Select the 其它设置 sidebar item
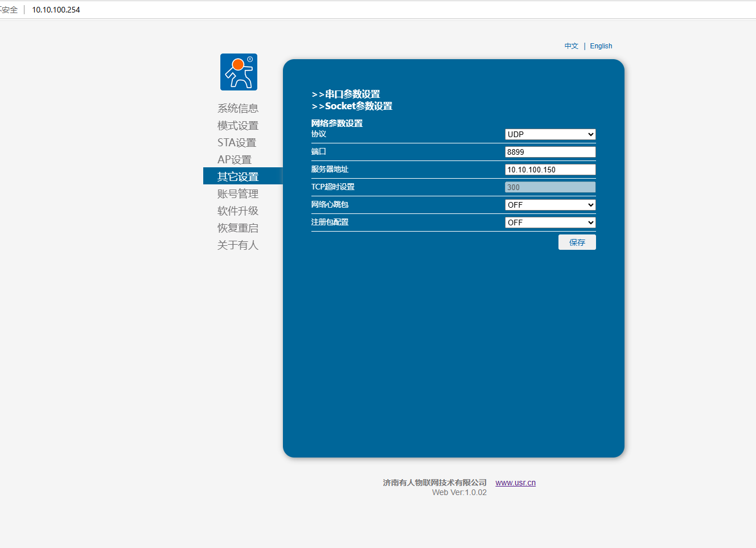The height and width of the screenshot is (548, 756). click(x=238, y=176)
